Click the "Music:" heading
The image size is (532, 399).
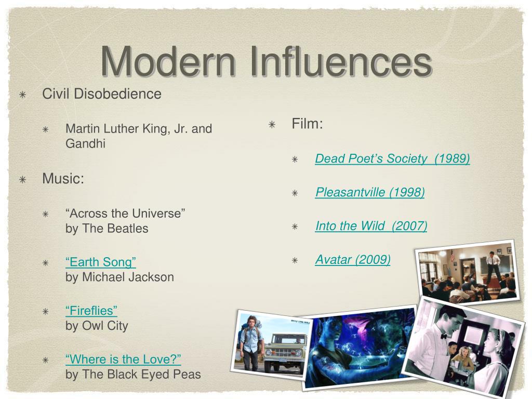63,178
